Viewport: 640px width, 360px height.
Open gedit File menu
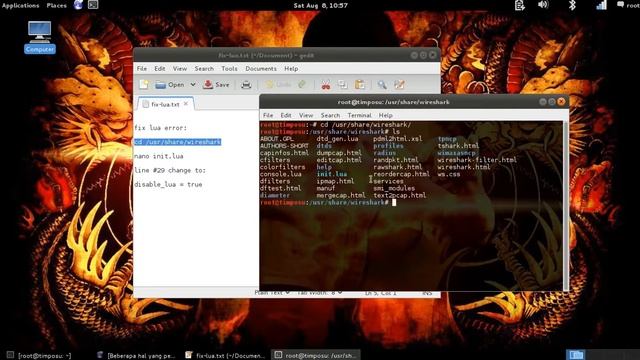(x=142, y=69)
